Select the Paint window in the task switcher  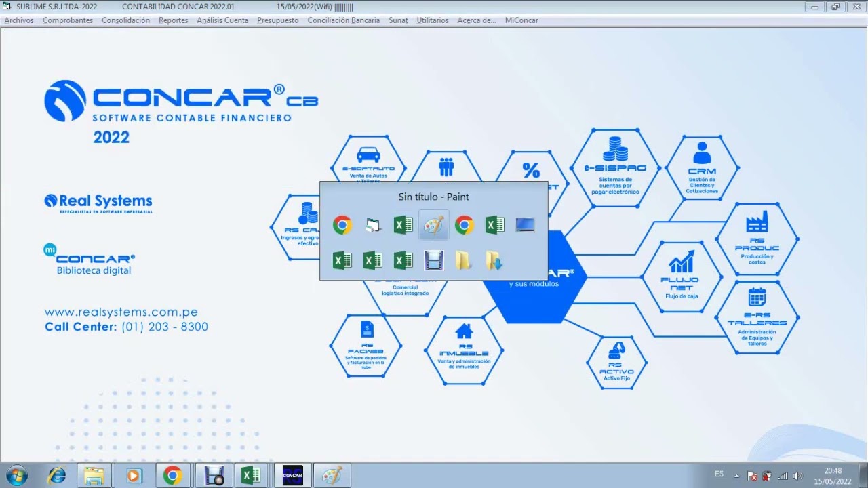433,225
